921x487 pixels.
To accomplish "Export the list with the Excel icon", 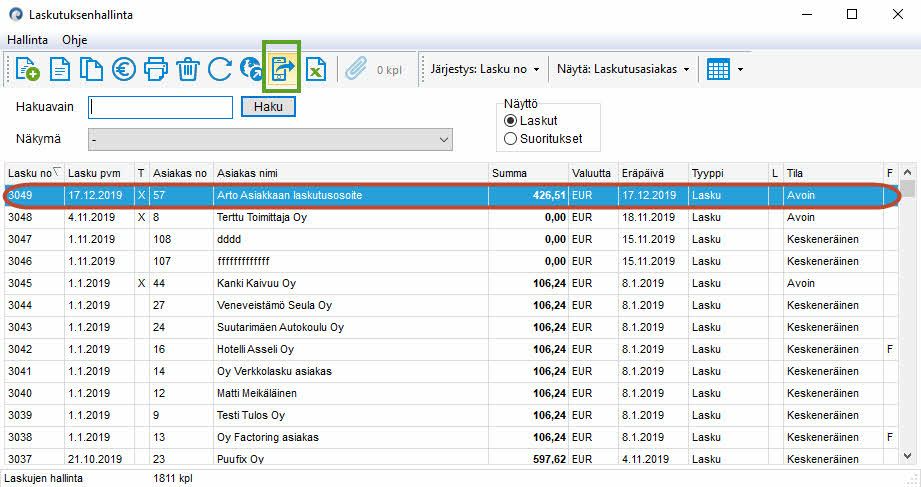I will tap(315, 69).
